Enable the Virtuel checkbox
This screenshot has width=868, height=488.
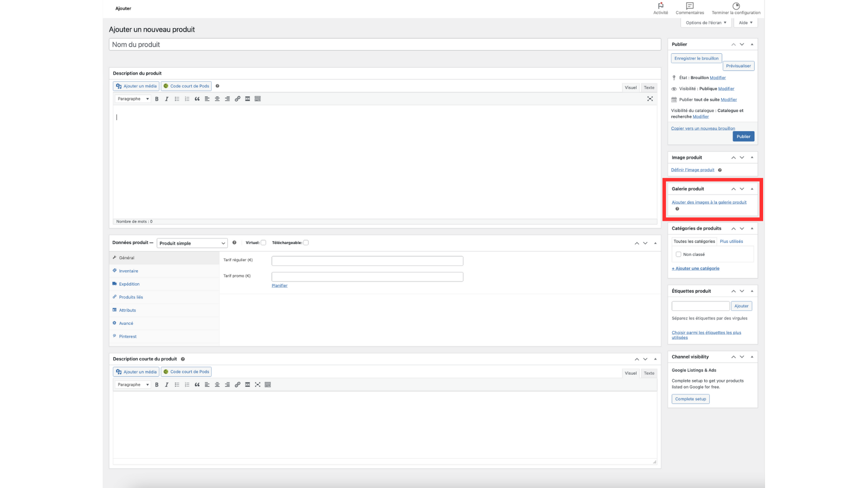[x=264, y=243]
